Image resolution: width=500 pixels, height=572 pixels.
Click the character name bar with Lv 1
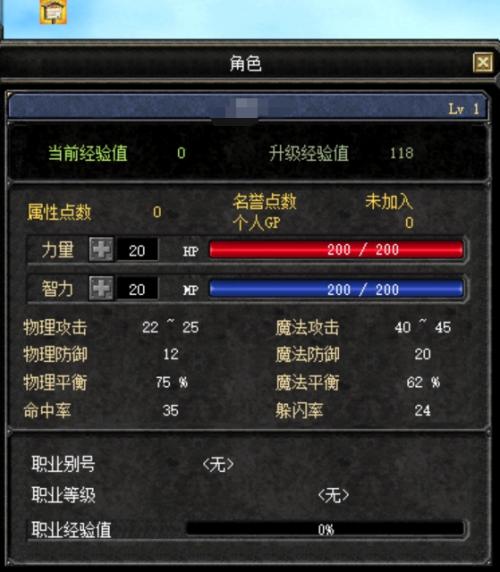pos(248,107)
